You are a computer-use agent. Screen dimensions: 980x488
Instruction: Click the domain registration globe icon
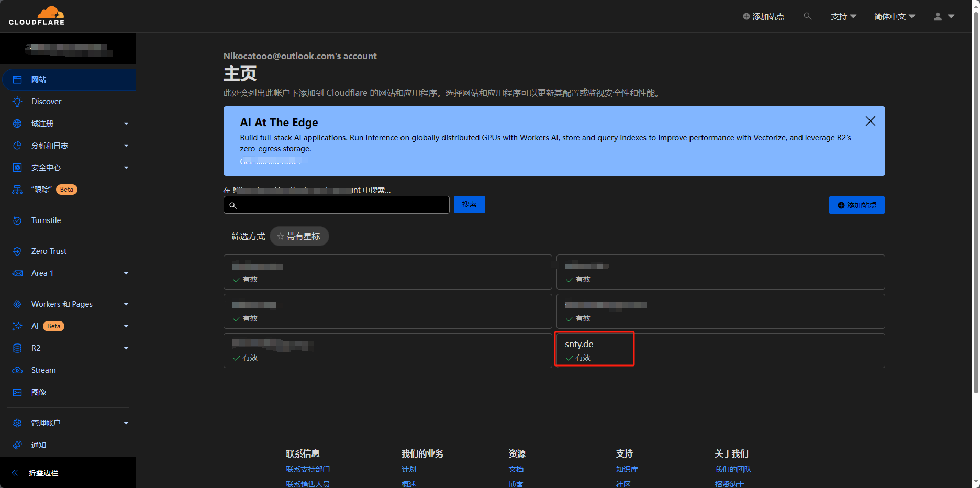(x=17, y=124)
